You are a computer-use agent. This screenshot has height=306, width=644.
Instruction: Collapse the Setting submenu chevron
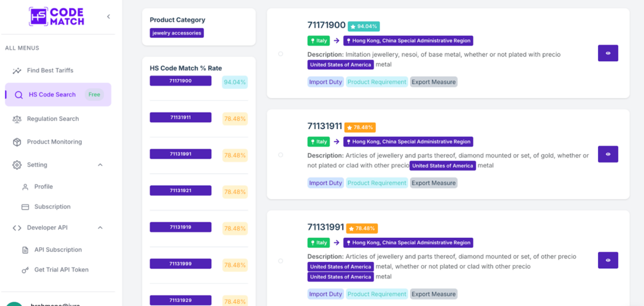[x=100, y=165]
